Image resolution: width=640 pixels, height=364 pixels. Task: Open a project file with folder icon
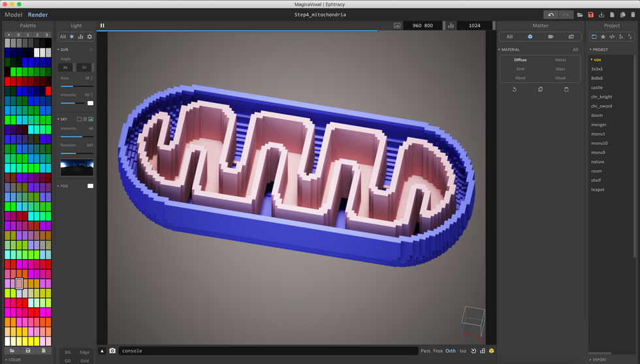point(580,14)
